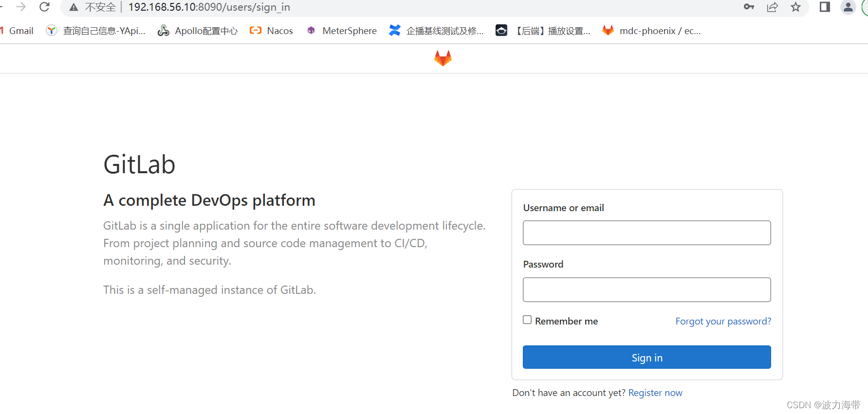The height and width of the screenshot is (414, 868).
Task: Click the share page icon
Action: (772, 7)
